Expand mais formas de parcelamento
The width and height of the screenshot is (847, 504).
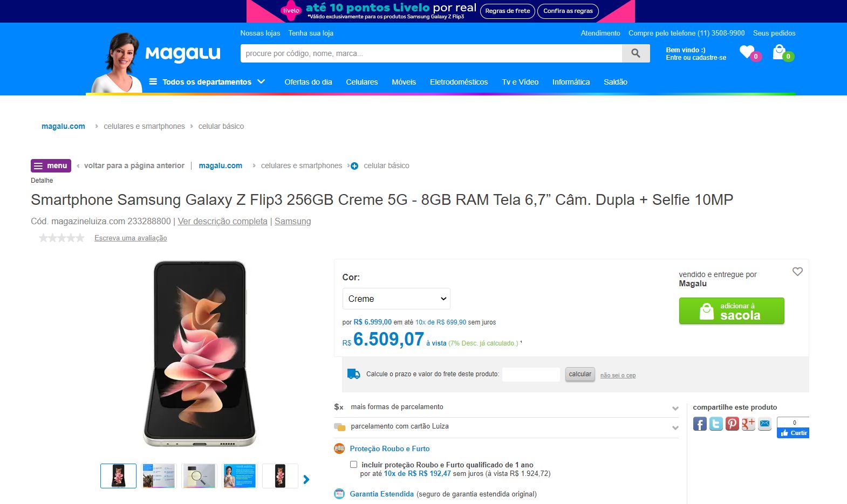click(506, 407)
